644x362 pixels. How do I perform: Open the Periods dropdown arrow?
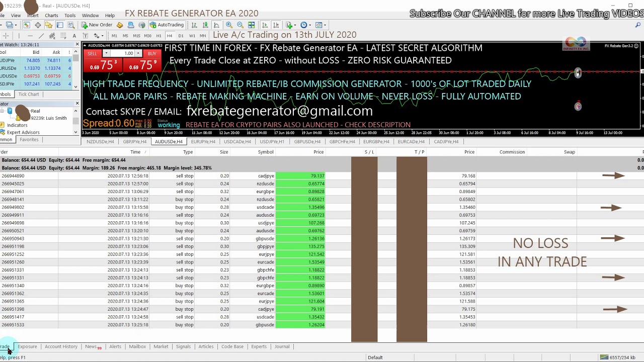[310, 25]
